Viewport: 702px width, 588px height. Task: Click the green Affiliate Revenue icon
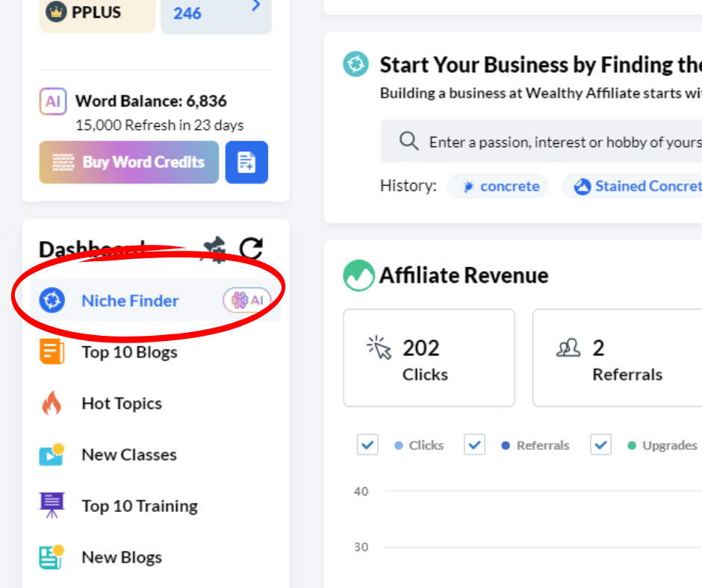pyautogui.click(x=358, y=275)
